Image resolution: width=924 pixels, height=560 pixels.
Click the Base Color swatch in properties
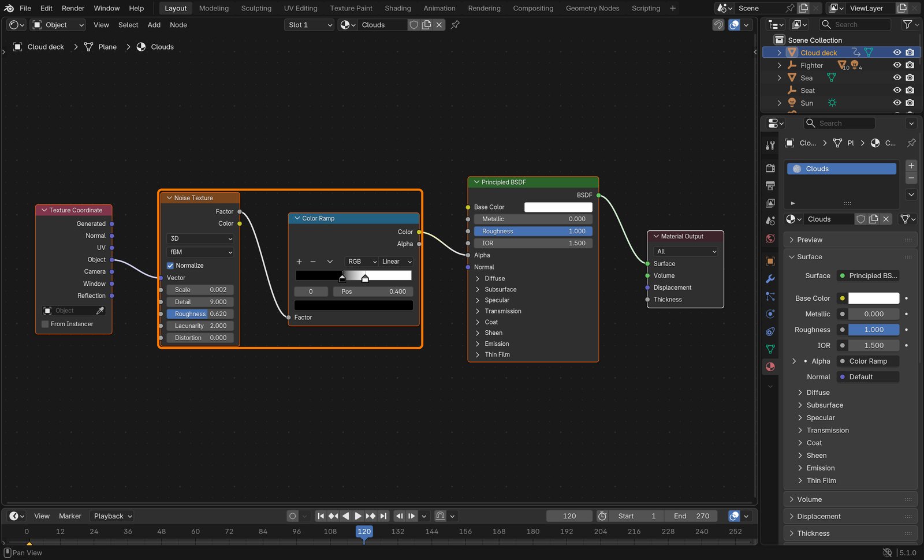pyautogui.click(x=873, y=298)
